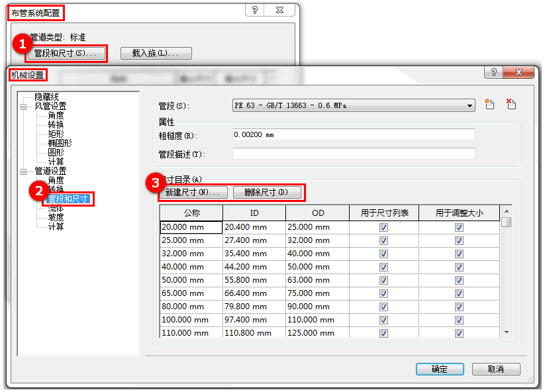This screenshot has width=545, height=392.
Task: Select 计算 under 管道设置
Action: coord(56,226)
